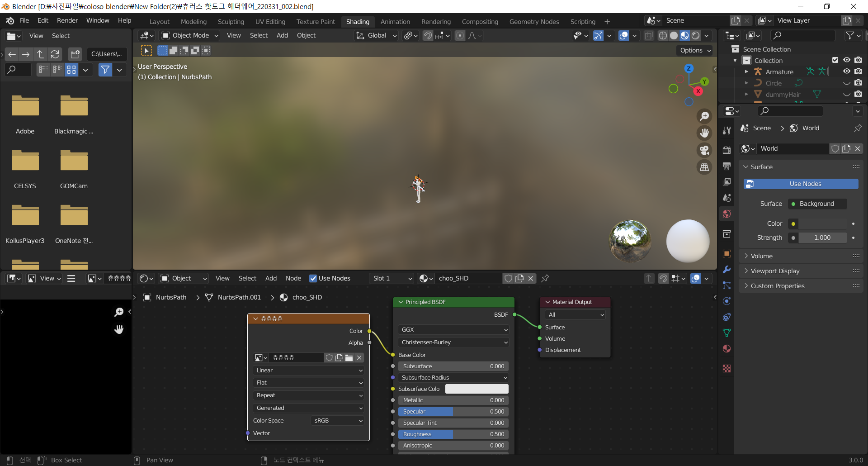Open sRGB color space dropdown

(337, 420)
